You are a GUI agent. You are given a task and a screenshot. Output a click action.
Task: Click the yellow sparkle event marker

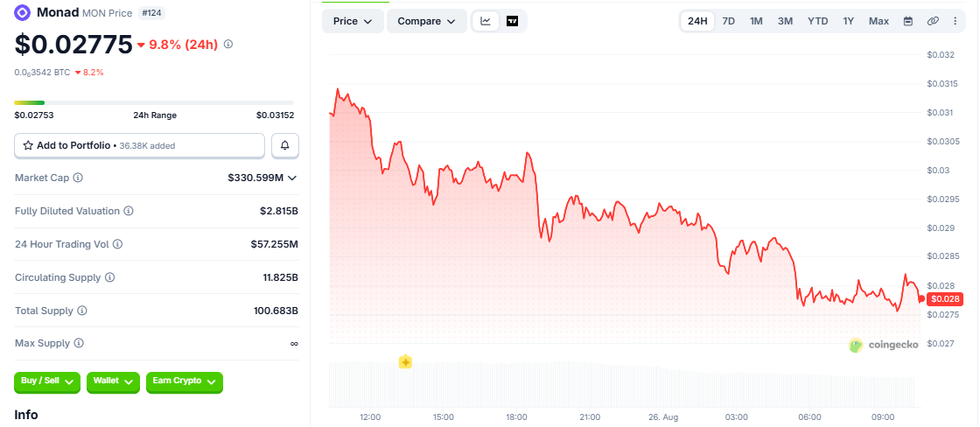click(406, 361)
